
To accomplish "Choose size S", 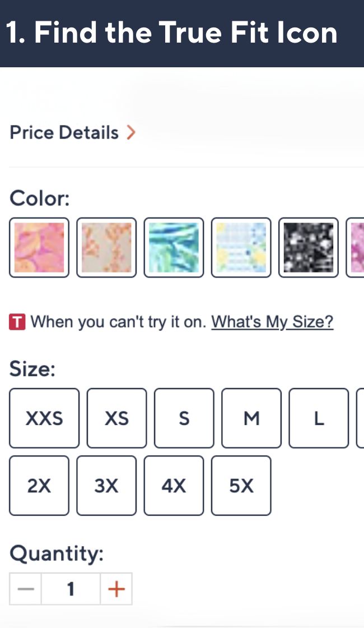I will click(184, 418).
